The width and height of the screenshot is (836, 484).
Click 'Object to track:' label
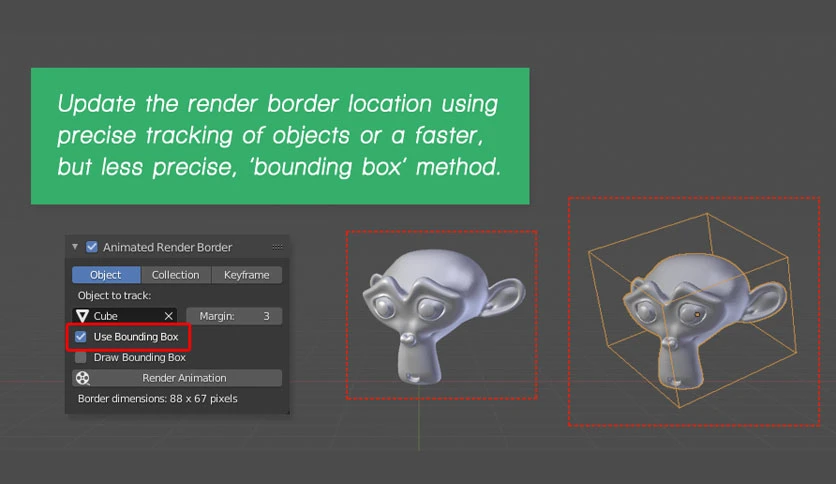114,295
